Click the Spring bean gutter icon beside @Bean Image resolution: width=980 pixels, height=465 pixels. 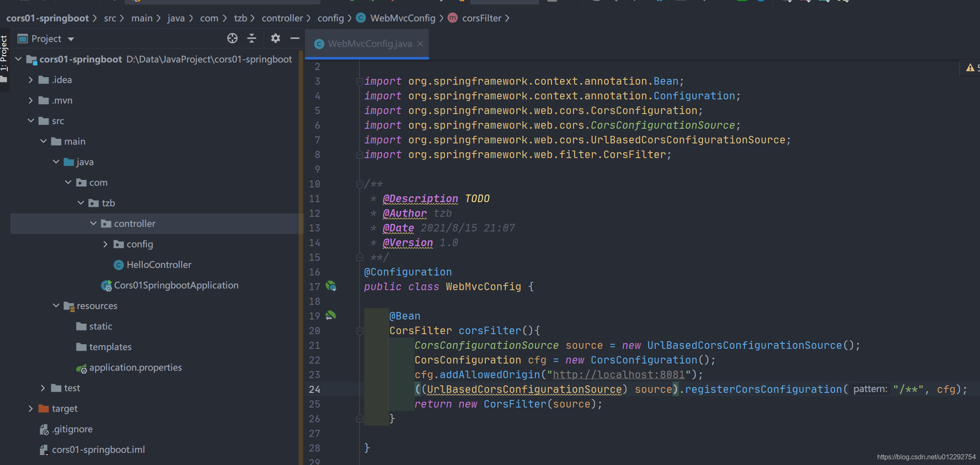coord(331,315)
